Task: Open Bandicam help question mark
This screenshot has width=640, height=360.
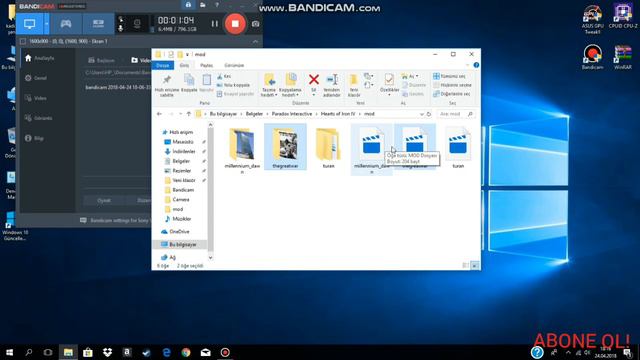Action: click(217, 5)
